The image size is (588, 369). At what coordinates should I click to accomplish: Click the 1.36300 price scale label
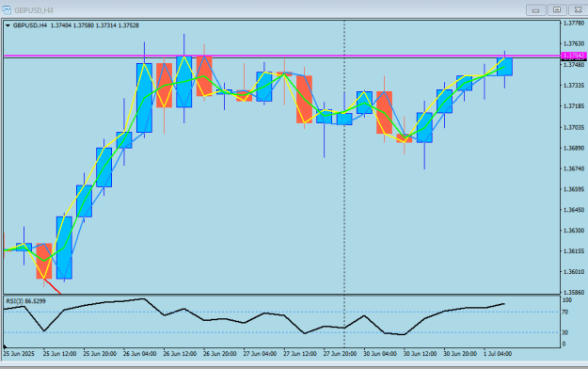(574, 231)
